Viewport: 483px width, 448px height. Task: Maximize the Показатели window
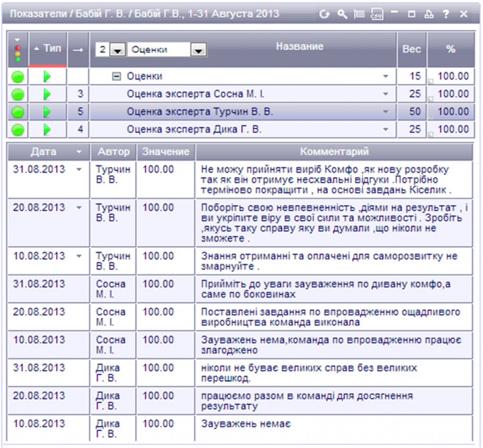pyautogui.click(x=411, y=14)
